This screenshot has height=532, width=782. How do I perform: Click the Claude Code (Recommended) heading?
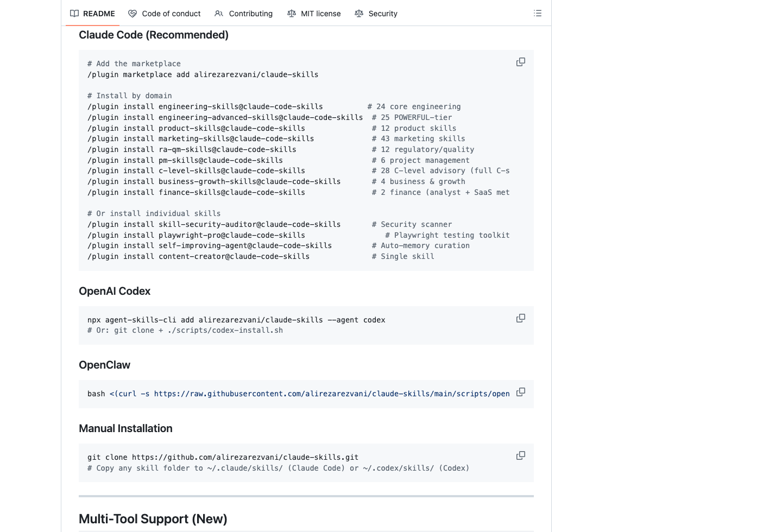154,35
